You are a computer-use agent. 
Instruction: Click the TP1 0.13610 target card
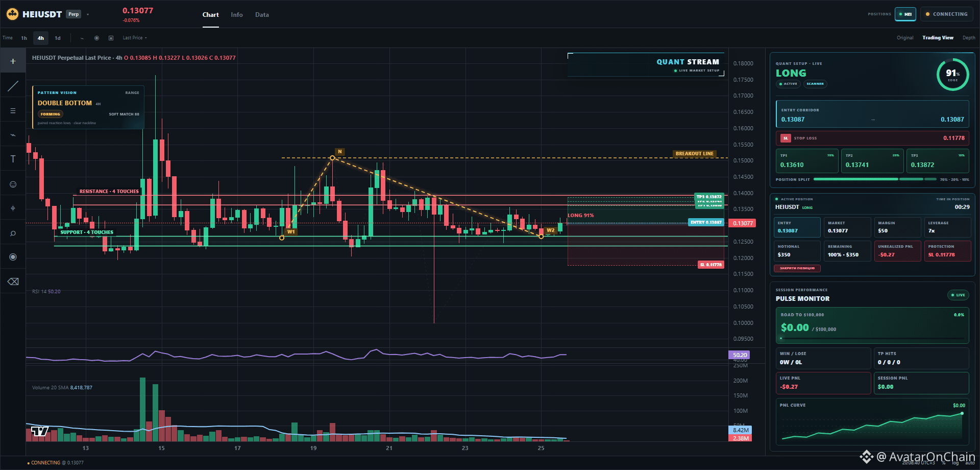tap(807, 161)
